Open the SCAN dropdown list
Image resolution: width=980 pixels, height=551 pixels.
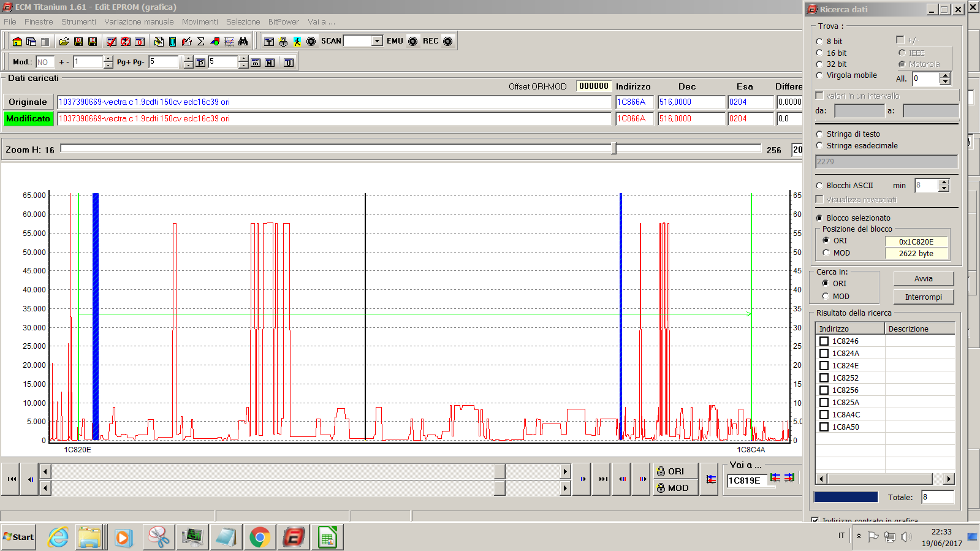(x=377, y=41)
